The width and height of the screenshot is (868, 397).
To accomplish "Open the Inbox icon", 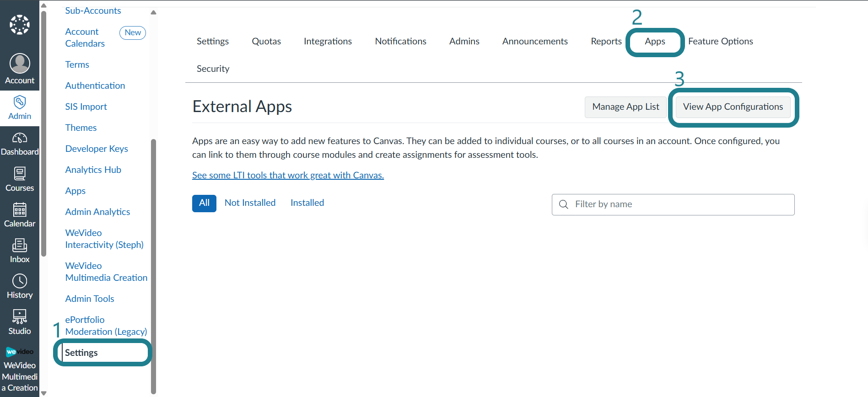I will click(x=20, y=245).
